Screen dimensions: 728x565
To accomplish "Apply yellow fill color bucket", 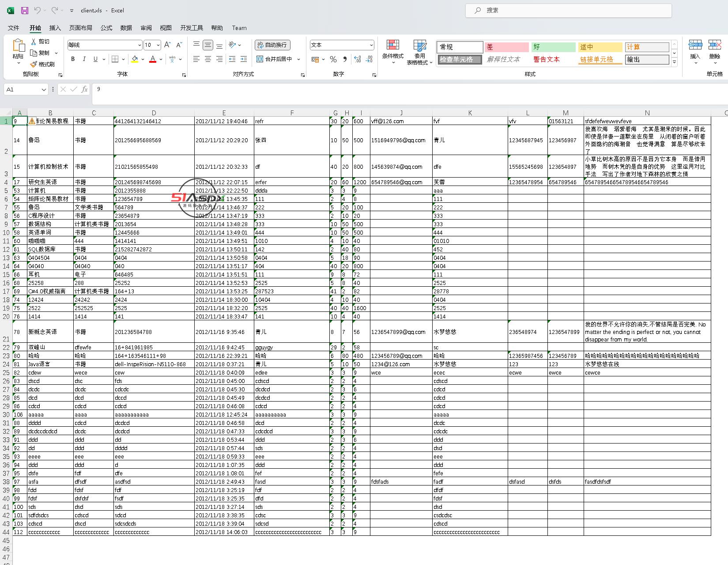I will (x=135, y=59).
